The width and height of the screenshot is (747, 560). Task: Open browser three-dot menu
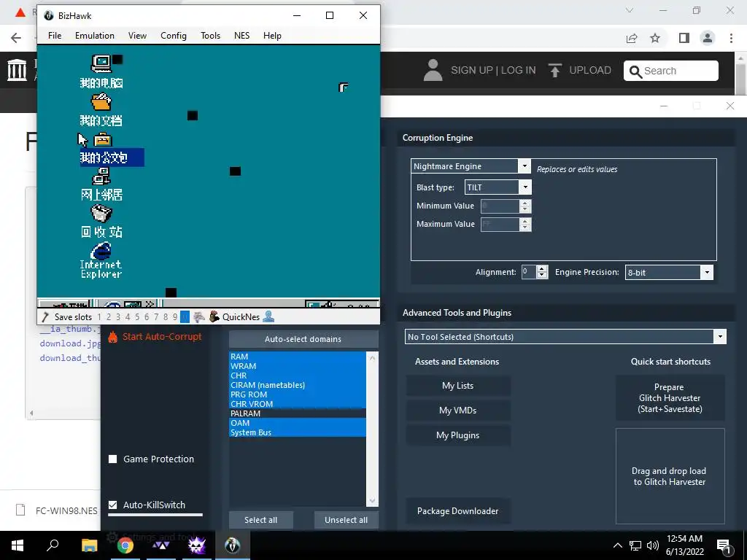click(731, 38)
